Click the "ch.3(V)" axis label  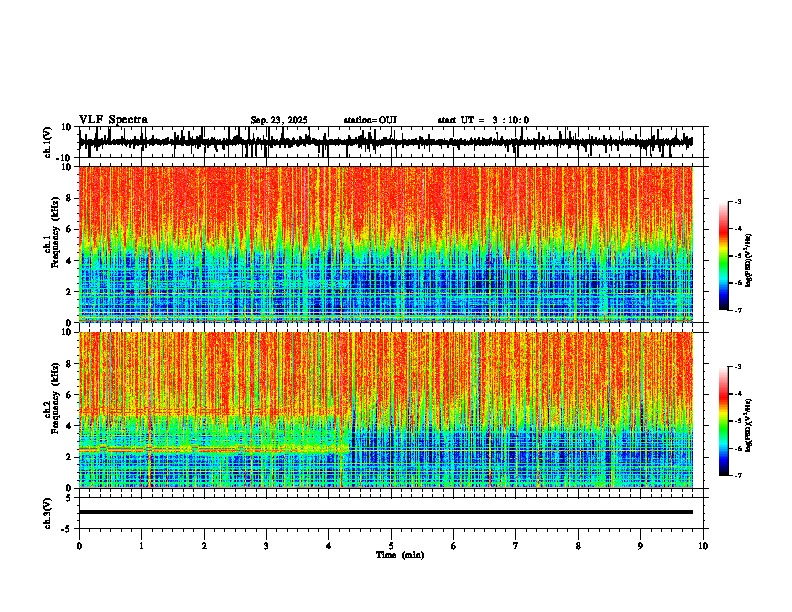[48, 514]
